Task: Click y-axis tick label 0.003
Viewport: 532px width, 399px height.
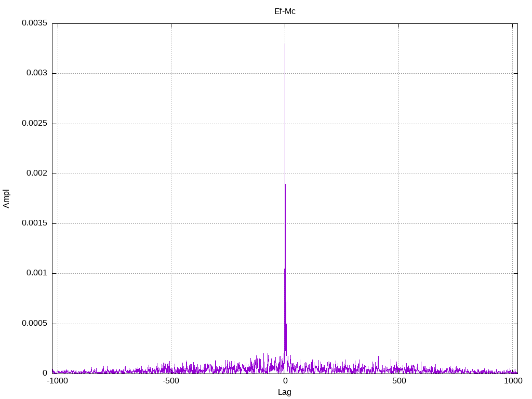Action: click(37, 73)
